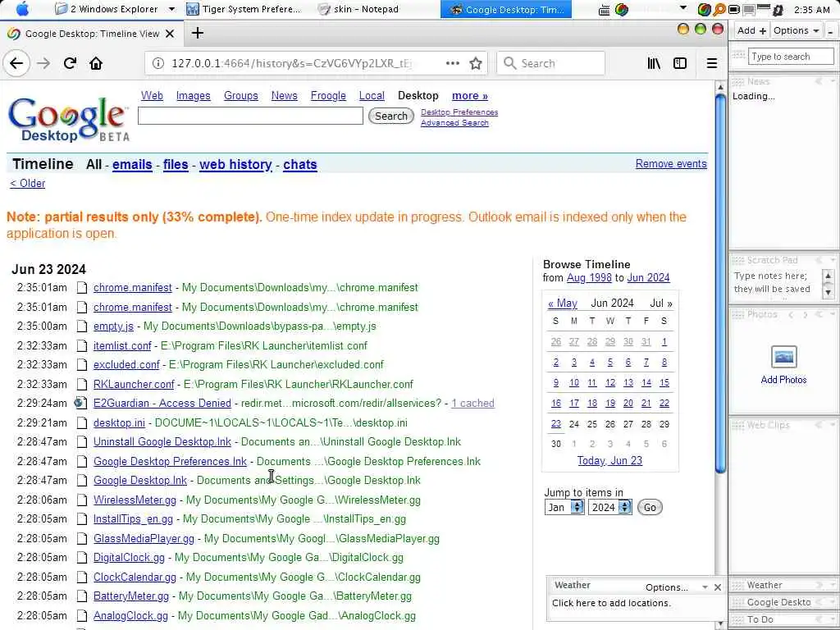Click here to add locations in Weather

(x=611, y=603)
